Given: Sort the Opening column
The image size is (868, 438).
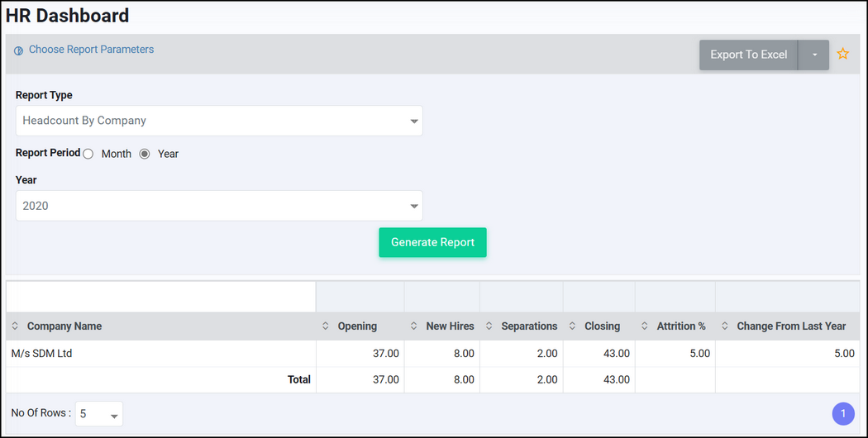Looking at the screenshot, I should (326, 326).
